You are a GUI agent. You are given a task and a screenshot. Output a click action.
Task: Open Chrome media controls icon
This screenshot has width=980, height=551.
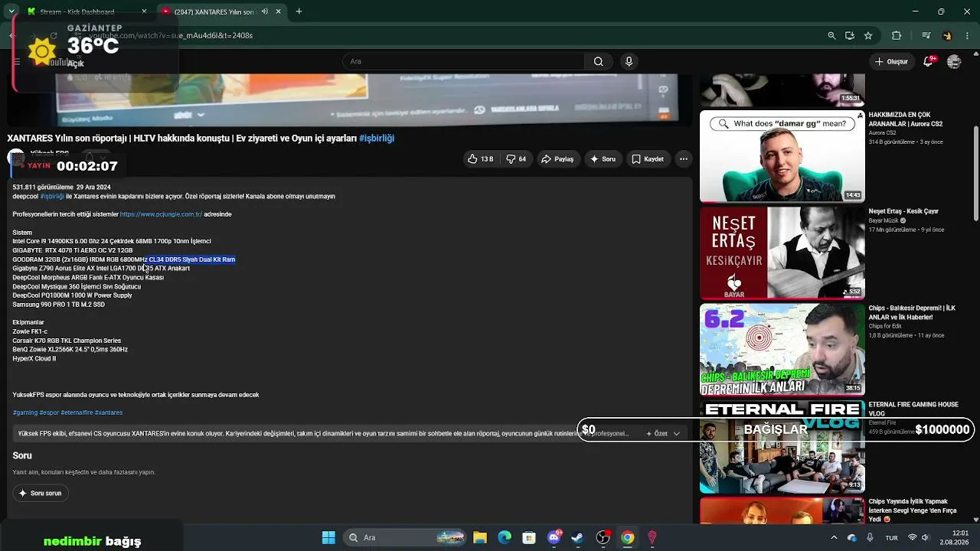pos(926,35)
